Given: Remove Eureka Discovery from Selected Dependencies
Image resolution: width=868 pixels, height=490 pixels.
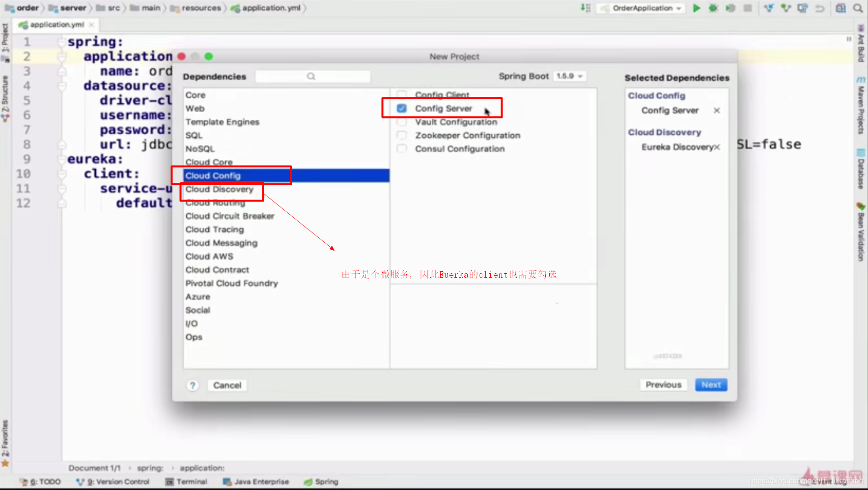Looking at the screenshot, I should point(717,147).
